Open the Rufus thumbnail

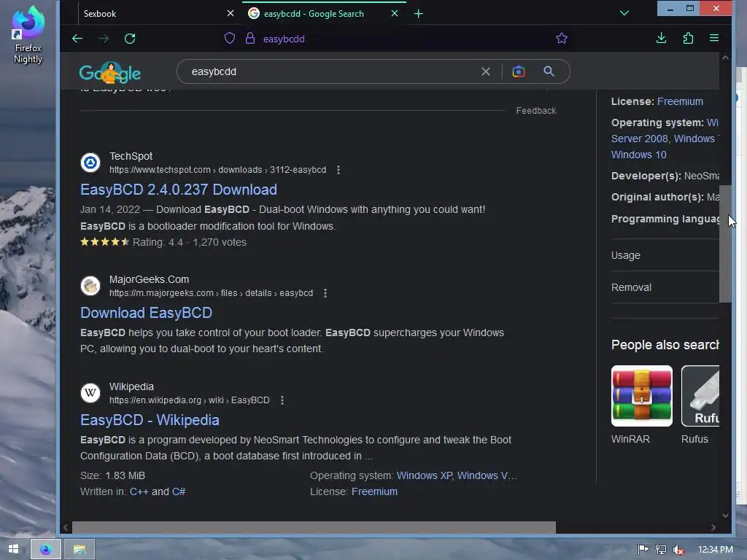700,396
